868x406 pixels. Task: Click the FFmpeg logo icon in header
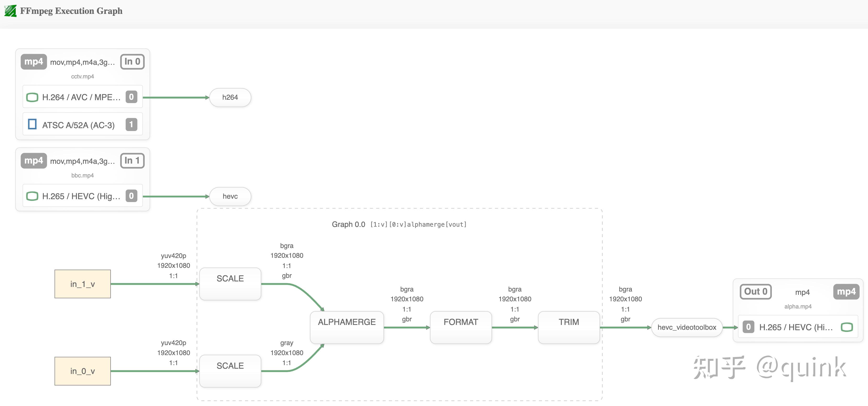[x=10, y=11]
